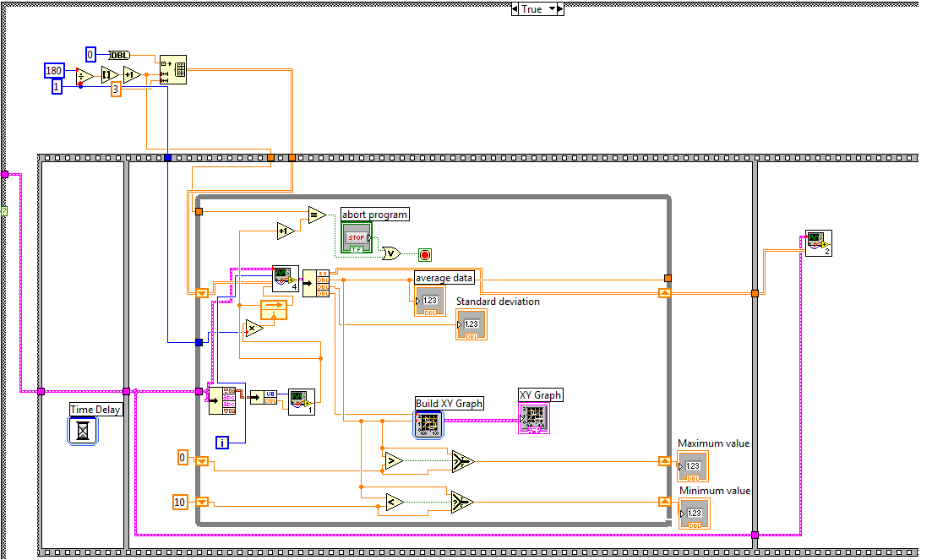Select the Less Than comparison node

point(394,503)
